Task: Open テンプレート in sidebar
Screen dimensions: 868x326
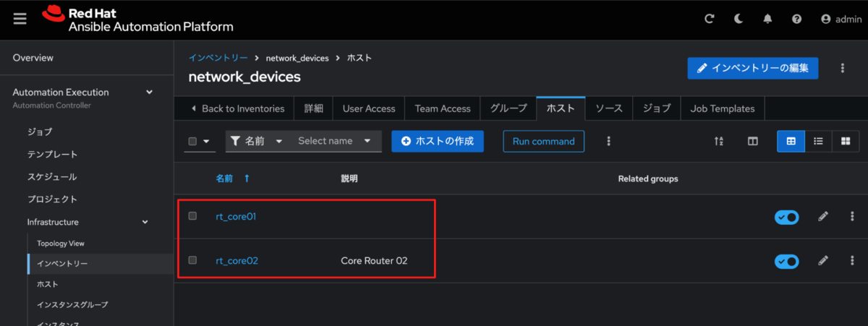Action: click(52, 154)
